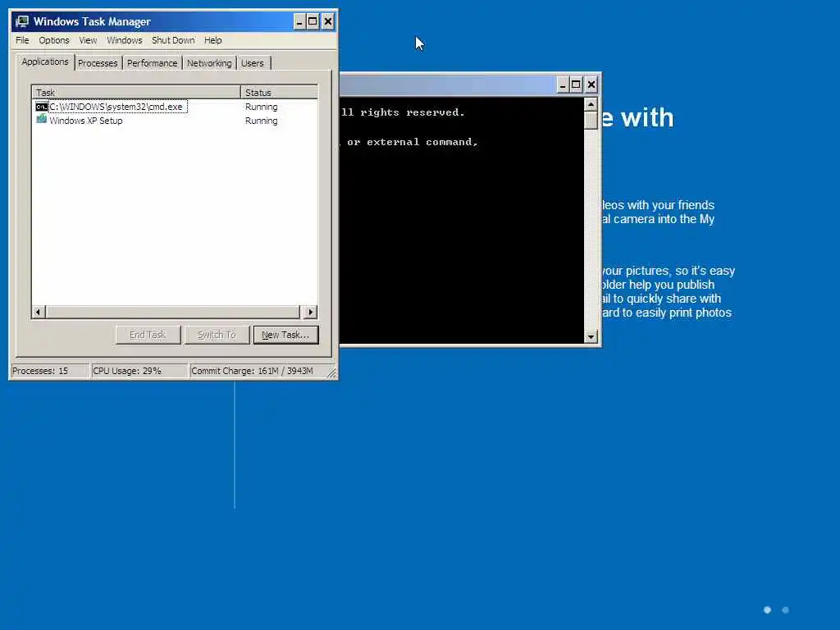Sort by the Status column header
The height and width of the screenshot is (630, 840).
[279, 92]
